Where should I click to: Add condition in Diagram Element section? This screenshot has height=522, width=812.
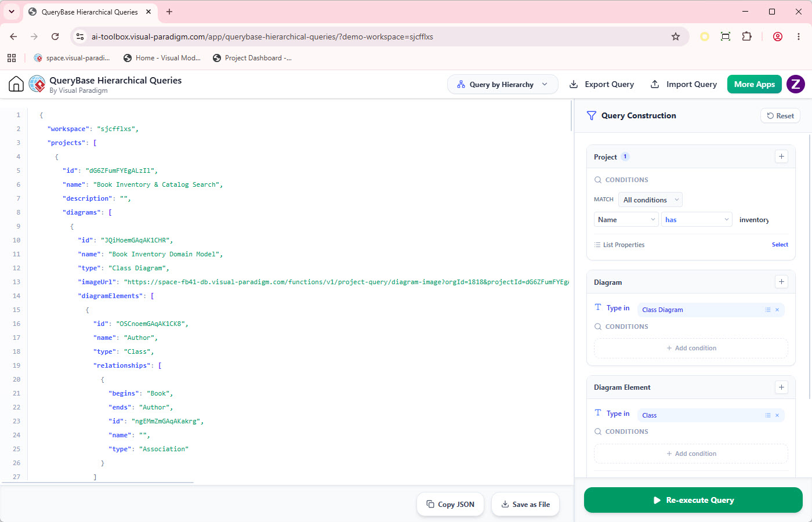[691, 454]
